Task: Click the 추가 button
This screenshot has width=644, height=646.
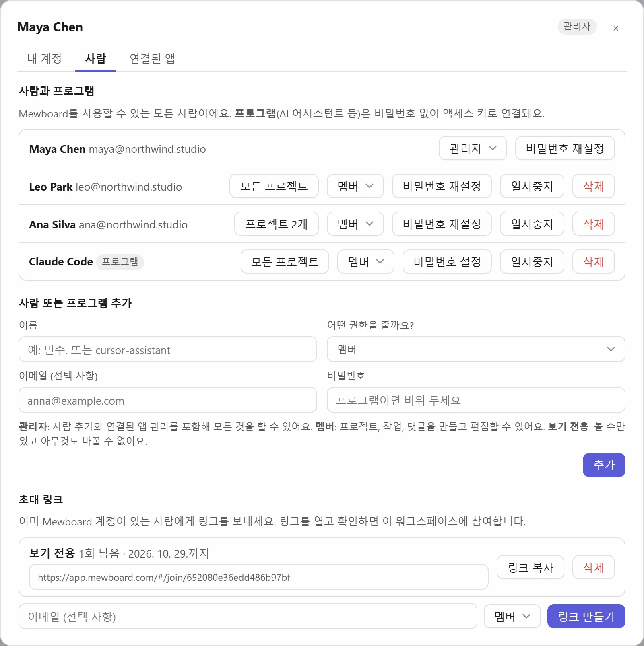Action: (x=604, y=465)
